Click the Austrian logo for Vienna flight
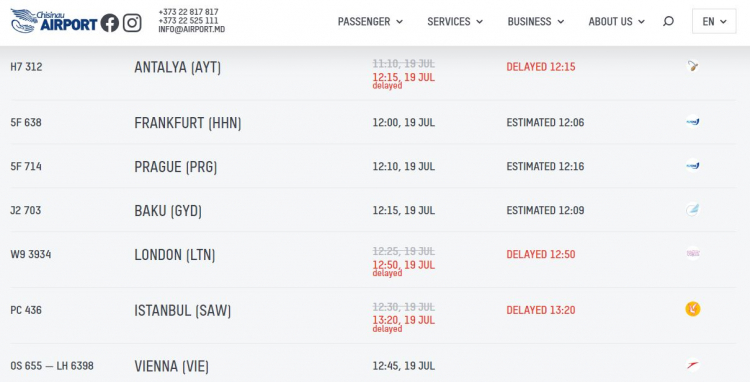Screen dimensions: 750x382 pyautogui.click(x=693, y=365)
